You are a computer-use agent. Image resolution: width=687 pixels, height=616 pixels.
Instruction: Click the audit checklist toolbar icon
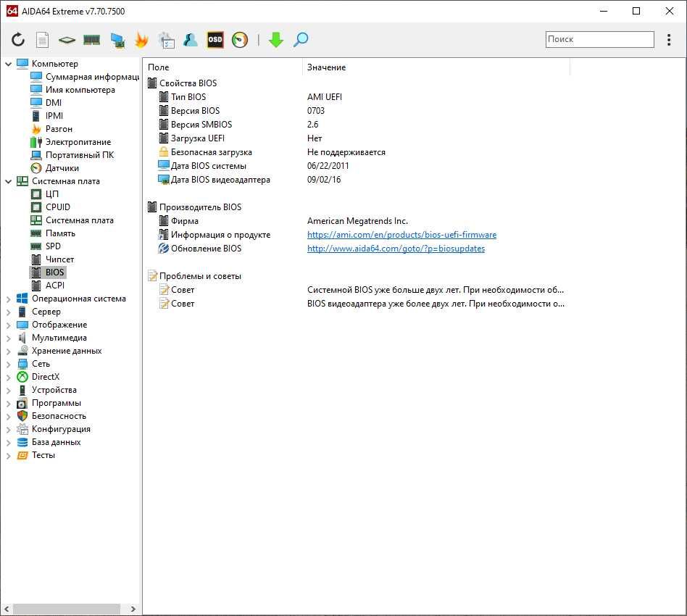167,40
